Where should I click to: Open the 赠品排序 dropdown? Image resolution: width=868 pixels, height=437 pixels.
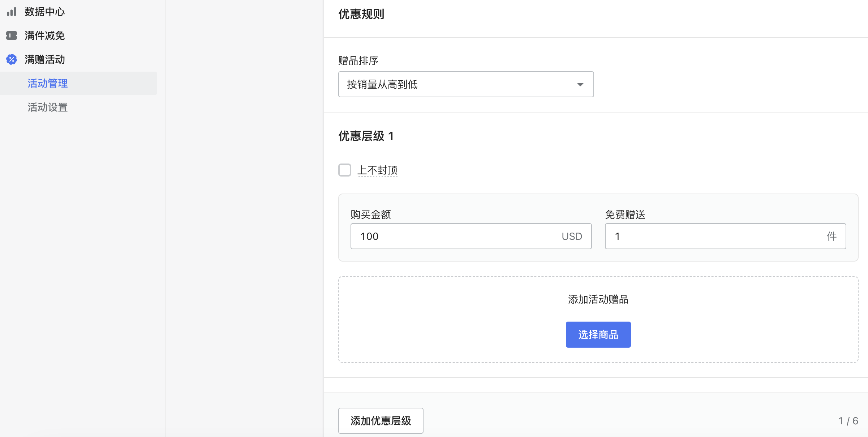[465, 84]
